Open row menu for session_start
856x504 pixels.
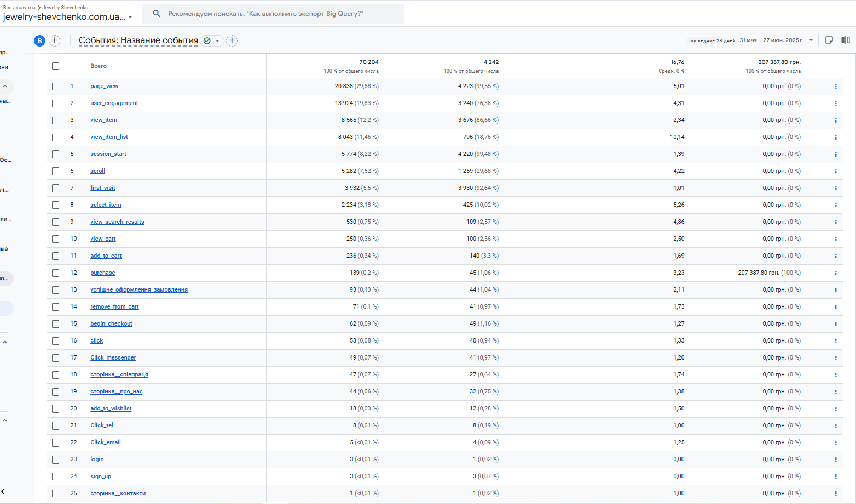coord(836,154)
